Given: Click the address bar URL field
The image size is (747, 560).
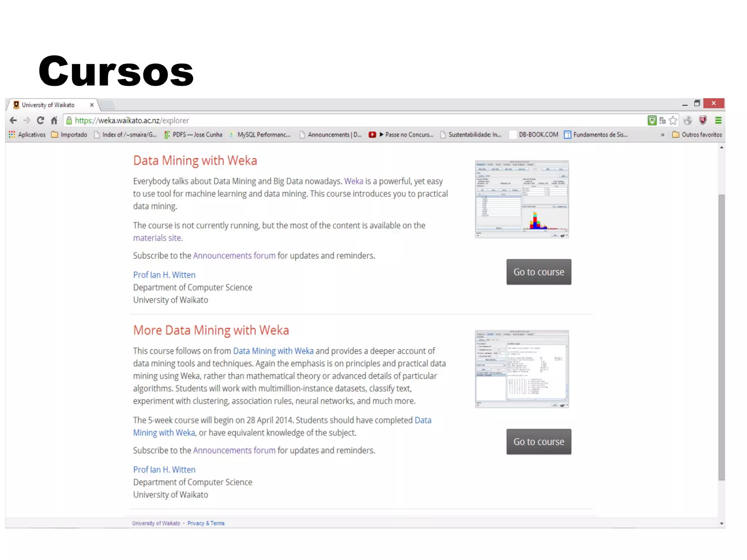Looking at the screenshot, I should click(328, 120).
